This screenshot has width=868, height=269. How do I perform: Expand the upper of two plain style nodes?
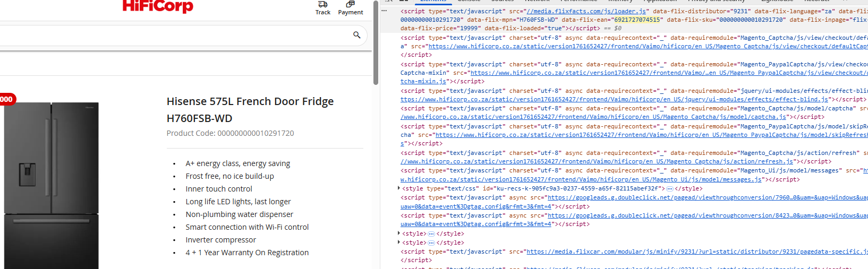399,233
